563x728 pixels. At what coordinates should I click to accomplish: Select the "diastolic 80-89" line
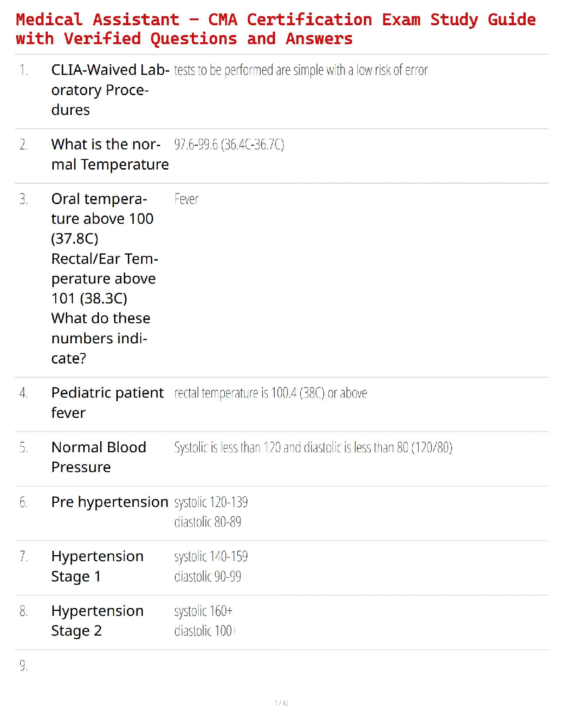point(207,522)
